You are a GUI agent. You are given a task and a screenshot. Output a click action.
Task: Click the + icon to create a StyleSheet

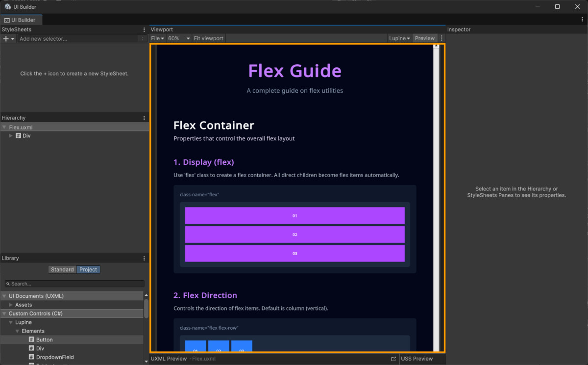click(x=5, y=38)
